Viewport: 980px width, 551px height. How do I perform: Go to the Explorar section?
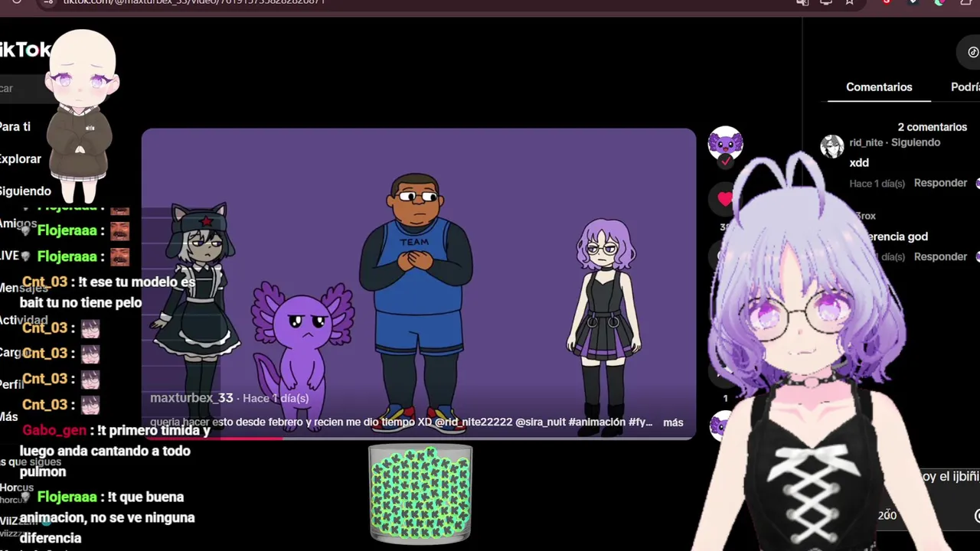21,159
